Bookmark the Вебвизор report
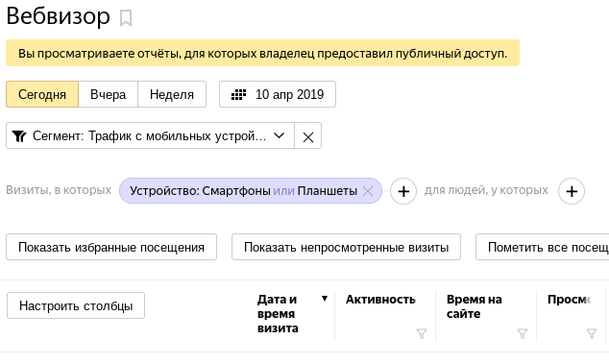This screenshot has height=364, width=609. click(x=126, y=18)
